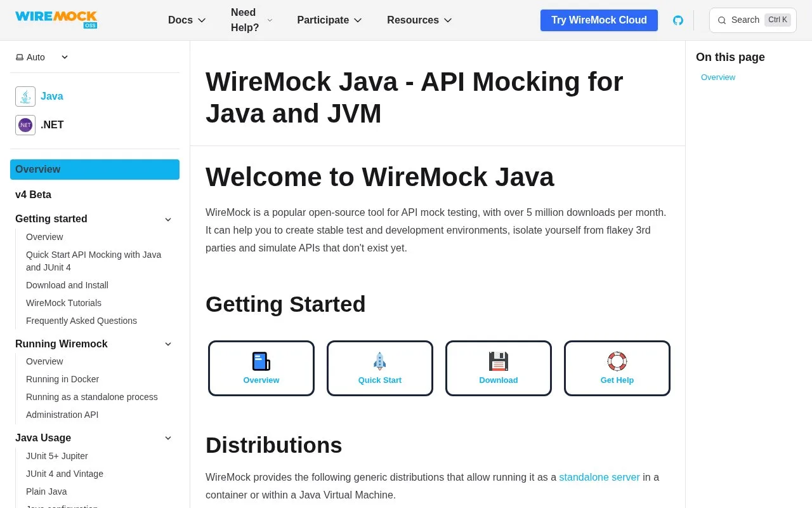Viewport: 812px width, 508px height.
Task: Click the magnifier icon in Search box
Action: (x=722, y=20)
